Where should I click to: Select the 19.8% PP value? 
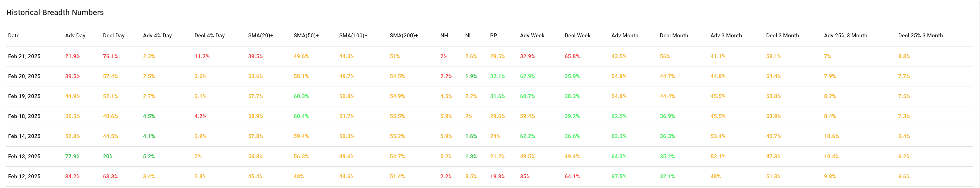[498, 177]
